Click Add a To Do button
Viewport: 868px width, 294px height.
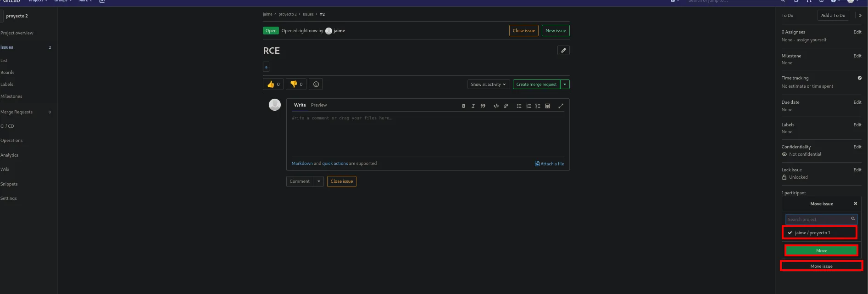coord(833,16)
